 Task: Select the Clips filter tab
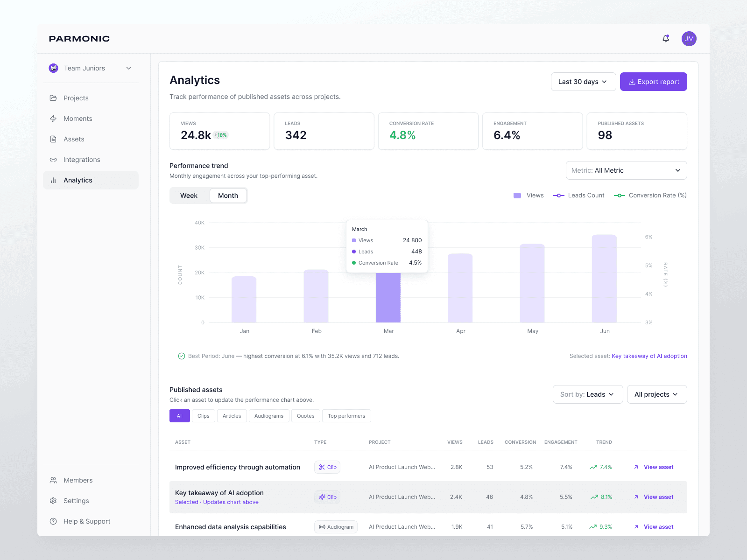click(x=204, y=416)
